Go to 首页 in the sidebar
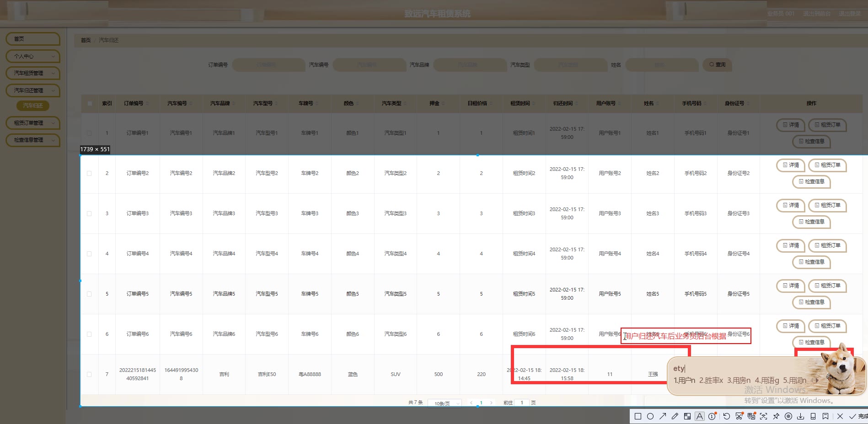Viewport: 868px width, 424px height. (33, 39)
